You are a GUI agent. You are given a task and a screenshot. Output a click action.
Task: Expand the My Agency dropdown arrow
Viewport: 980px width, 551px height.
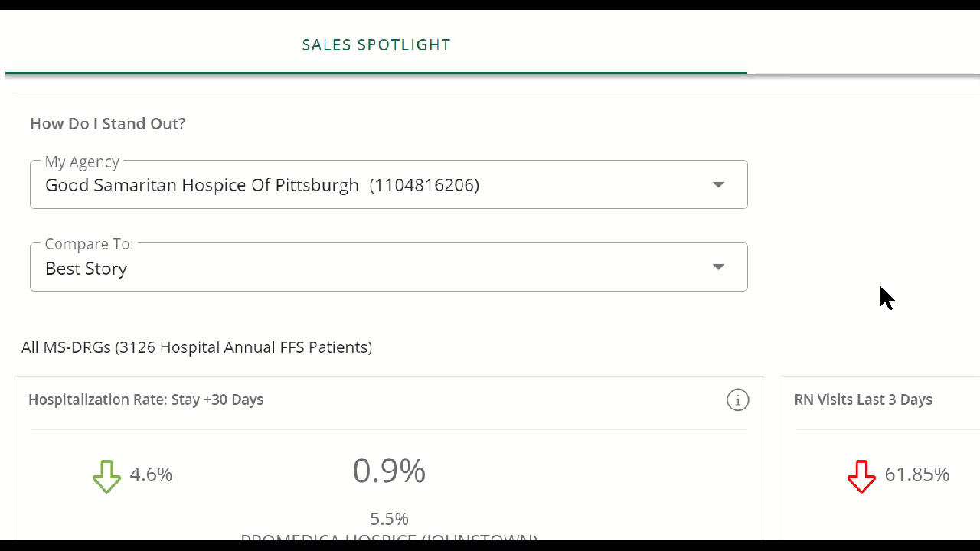click(718, 184)
